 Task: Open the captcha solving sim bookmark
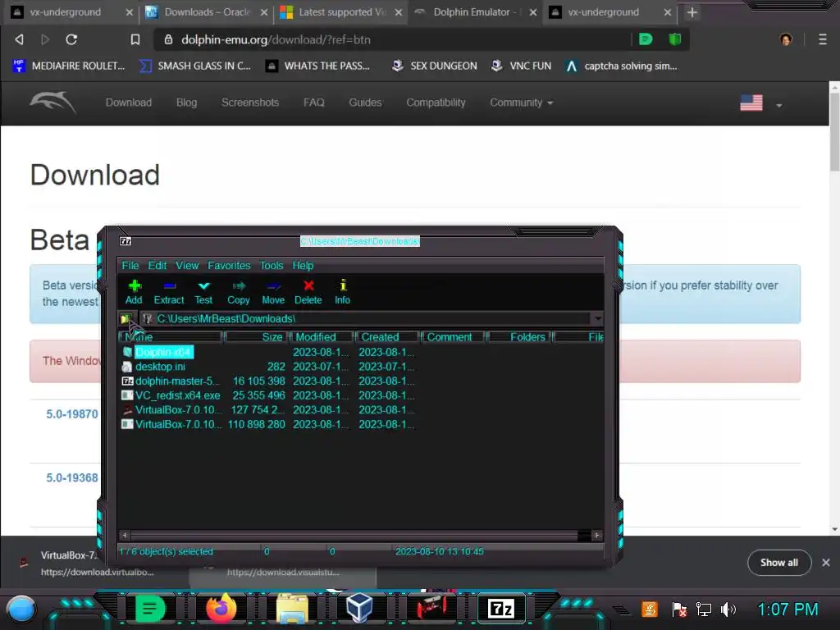[x=622, y=66]
